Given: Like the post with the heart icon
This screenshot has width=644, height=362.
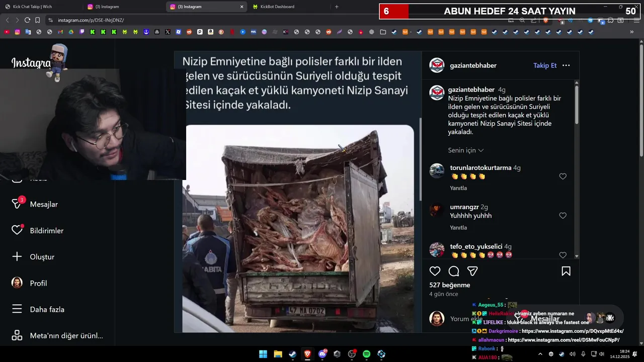Looking at the screenshot, I should point(435,271).
